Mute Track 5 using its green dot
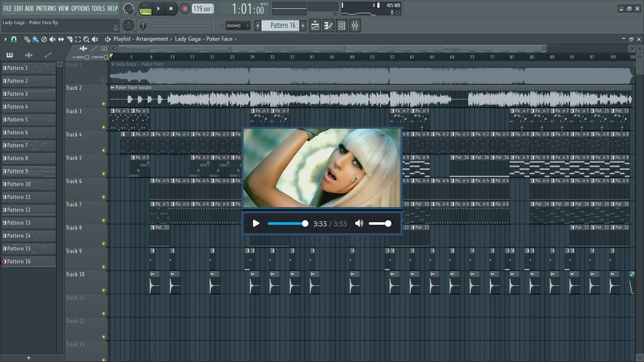 coord(104,174)
